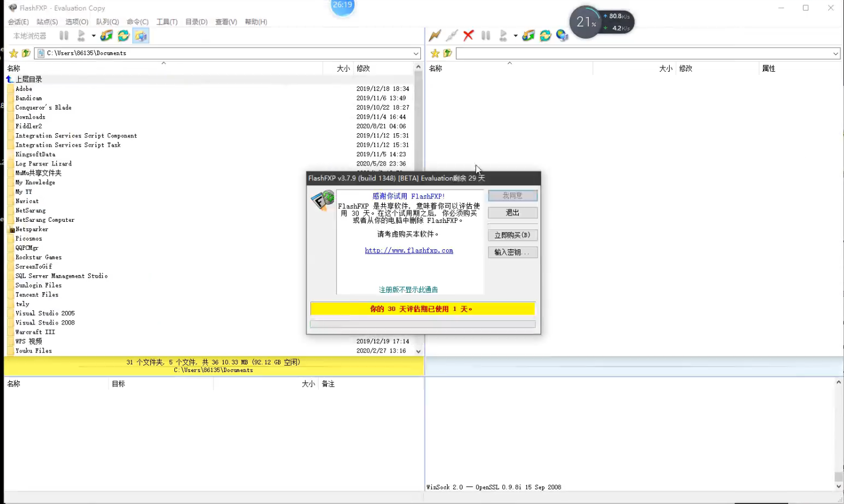Click the up-folder icon beside the local path
The image size is (844, 504).
(26, 53)
